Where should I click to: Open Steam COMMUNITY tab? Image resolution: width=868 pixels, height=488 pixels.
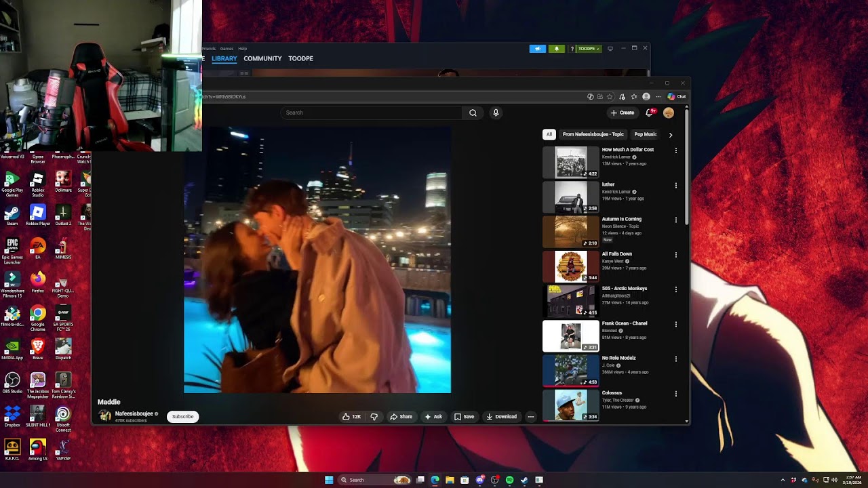pyautogui.click(x=262, y=59)
